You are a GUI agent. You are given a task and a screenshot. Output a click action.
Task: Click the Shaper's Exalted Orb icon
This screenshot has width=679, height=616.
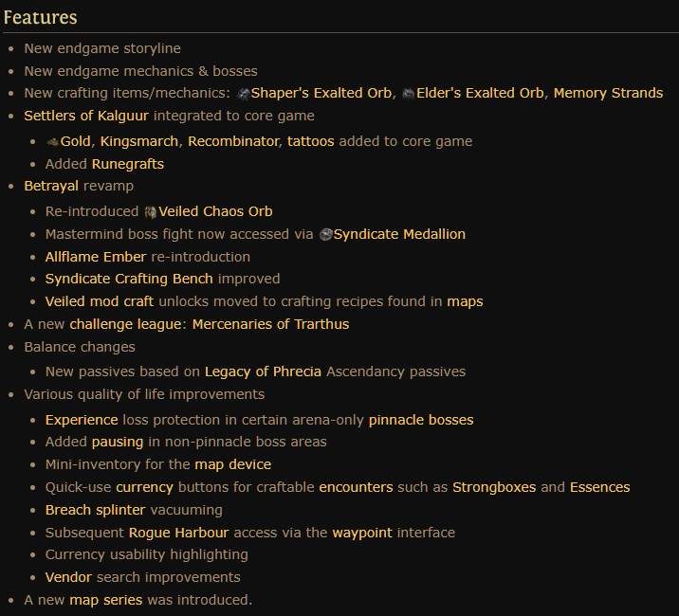pyautogui.click(x=243, y=94)
